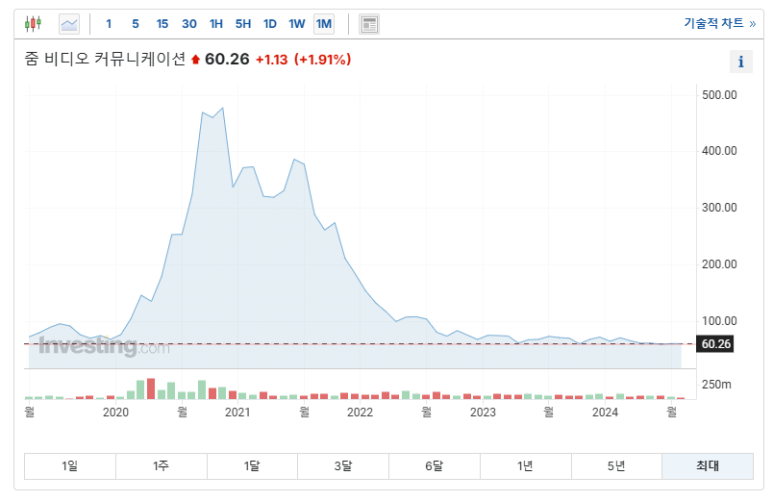Click the 60.26 current price marker
The width and height of the screenshot is (773, 501).
(715, 344)
